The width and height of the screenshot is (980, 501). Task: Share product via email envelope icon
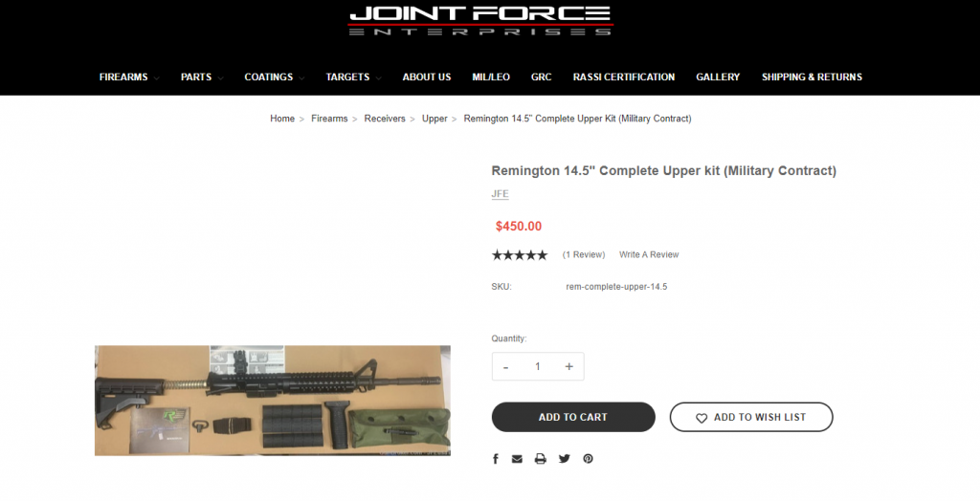tap(517, 459)
